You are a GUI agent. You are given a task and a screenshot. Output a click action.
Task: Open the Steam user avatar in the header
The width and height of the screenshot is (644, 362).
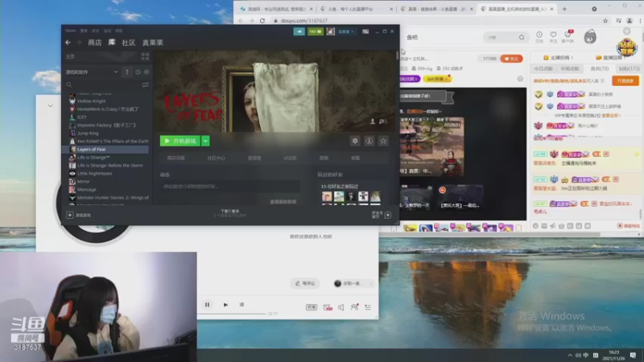(x=331, y=31)
